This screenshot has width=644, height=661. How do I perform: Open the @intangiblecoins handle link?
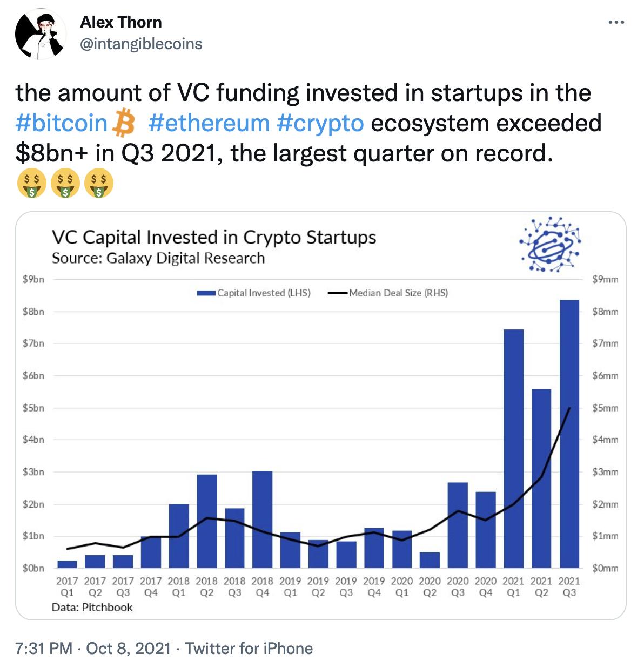click(x=141, y=44)
